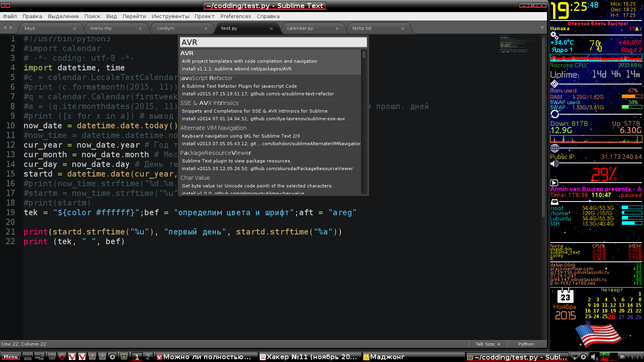Viewport: 644px width, 362px height.
Task: Install the Alternate VIM Navigation package
Action: coord(270,136)
